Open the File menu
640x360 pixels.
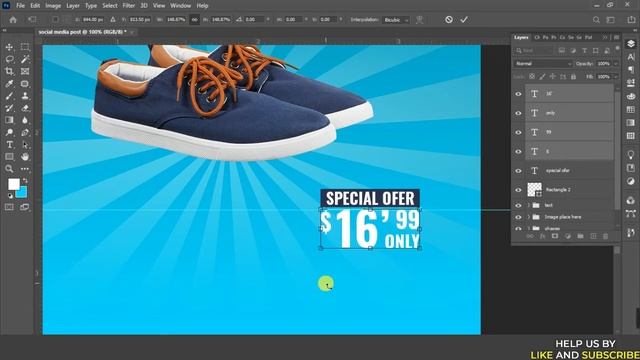(20, 6)
